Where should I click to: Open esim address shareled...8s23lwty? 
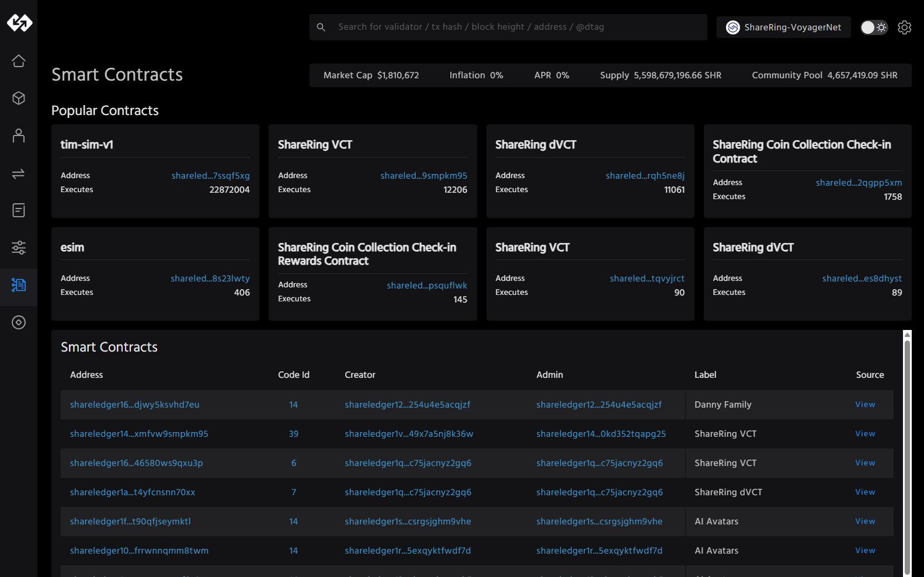[x=210, y=279]
